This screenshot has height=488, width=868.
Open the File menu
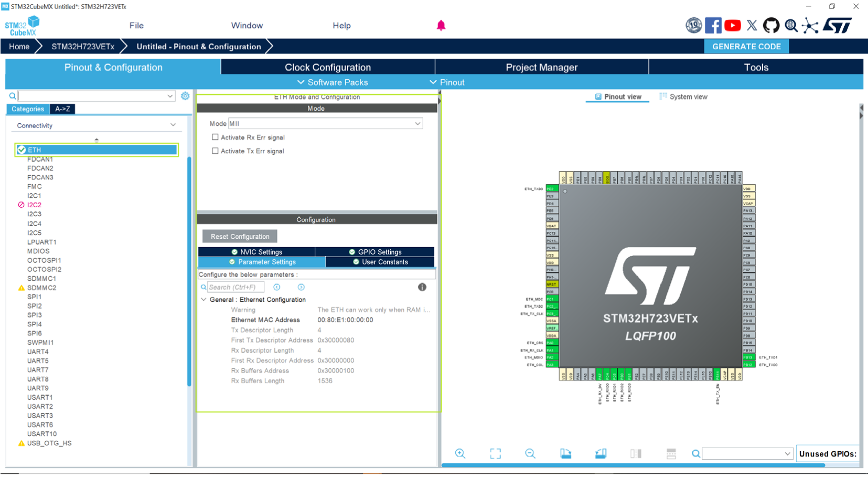pos(136,25)
